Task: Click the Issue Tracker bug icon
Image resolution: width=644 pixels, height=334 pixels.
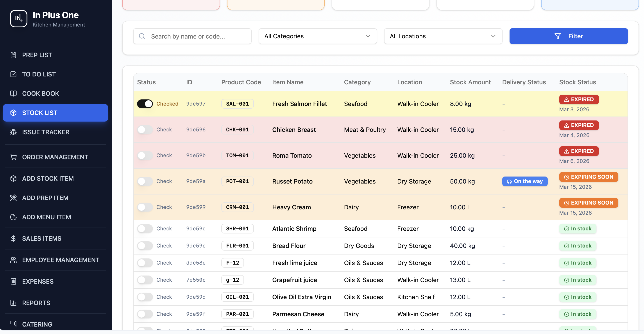Action: click(x=13, y=132)
